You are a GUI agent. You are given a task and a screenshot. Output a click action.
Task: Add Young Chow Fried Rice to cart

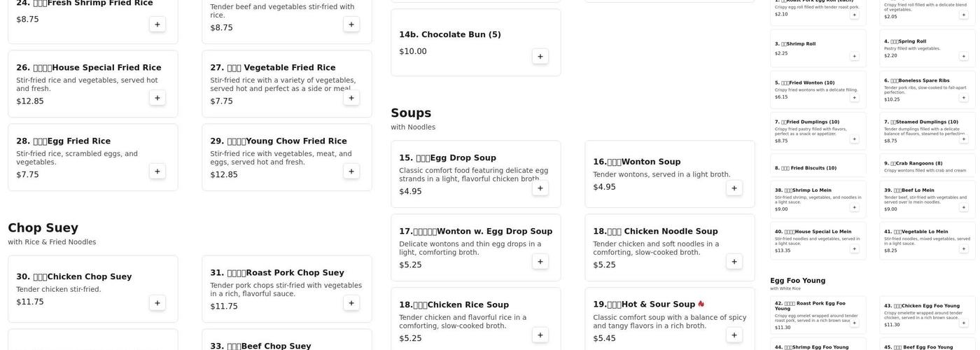351,171
